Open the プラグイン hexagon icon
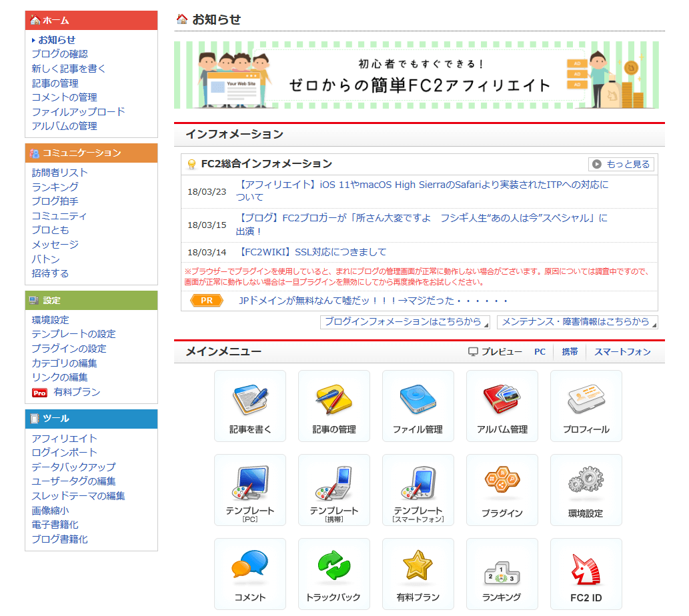Screen dimensions: 689x616 [x=502, y=489]
